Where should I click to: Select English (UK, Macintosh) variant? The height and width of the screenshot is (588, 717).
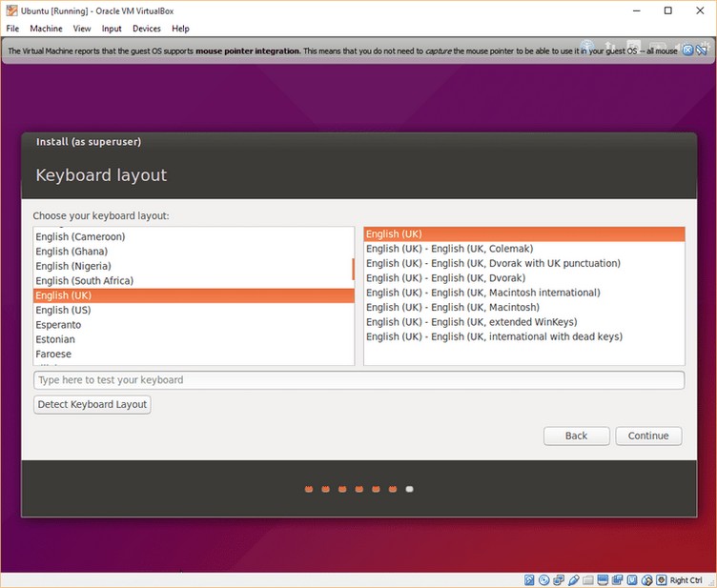click(524, 307)
